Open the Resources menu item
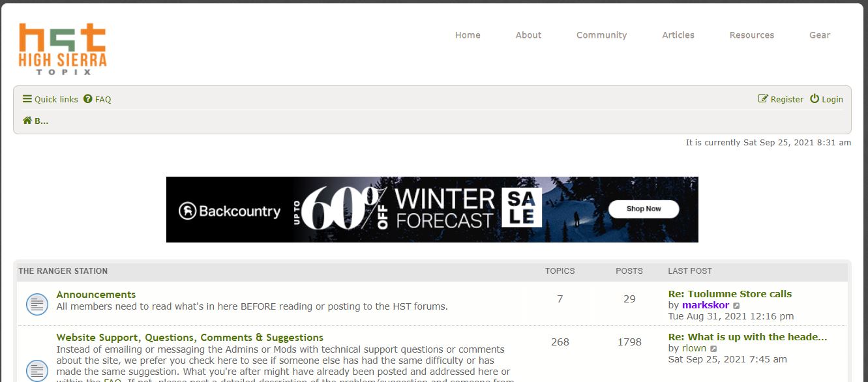Screen dimensions: 868x382 [x=752, y=35]
